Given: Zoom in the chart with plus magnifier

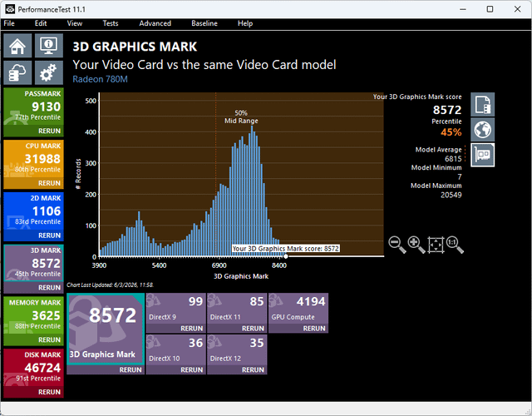Looking at the screenshot, I should pos(416,245).
